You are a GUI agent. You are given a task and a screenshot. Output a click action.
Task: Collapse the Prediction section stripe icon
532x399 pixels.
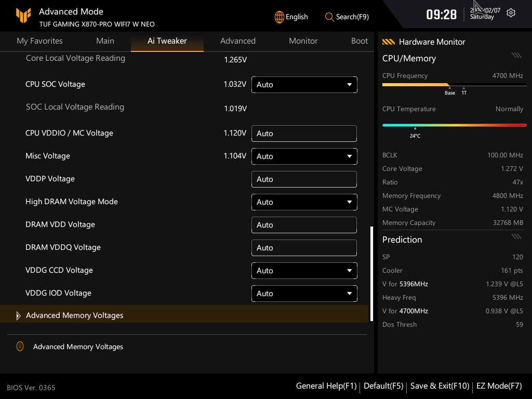pos(516,236)
